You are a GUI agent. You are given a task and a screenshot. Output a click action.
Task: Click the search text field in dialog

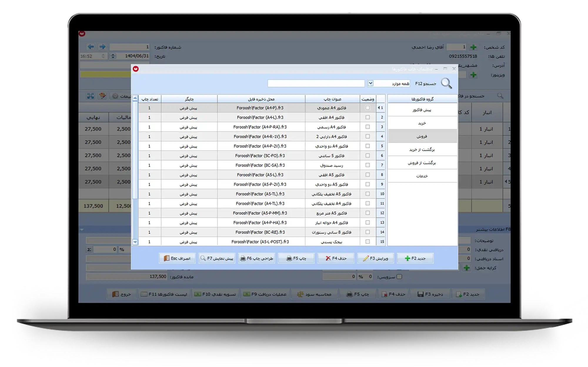point(316,84)
